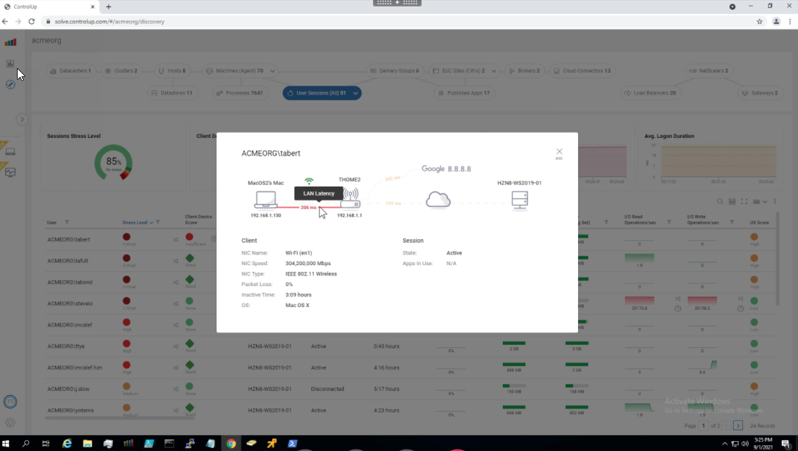This screenshot has height=451, width=798.
Task: Open ACMEORG\mcalef session row
Action: click(70, 325)
